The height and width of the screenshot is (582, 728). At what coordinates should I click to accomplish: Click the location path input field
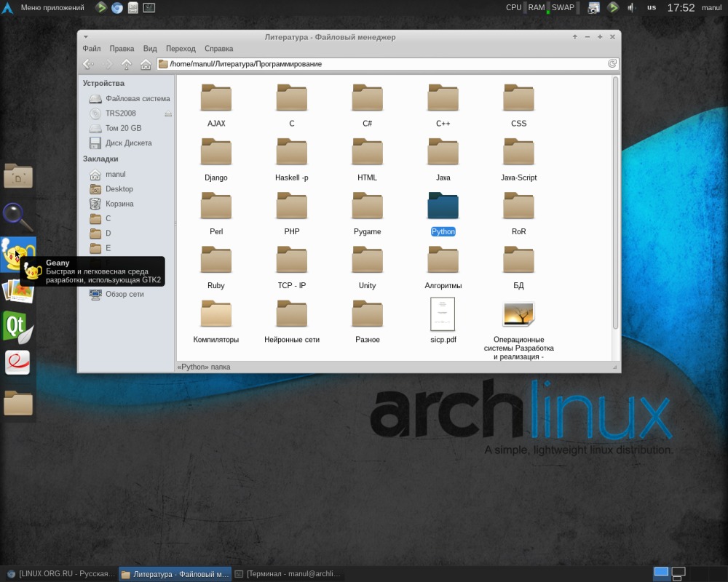tap(388, 64)
